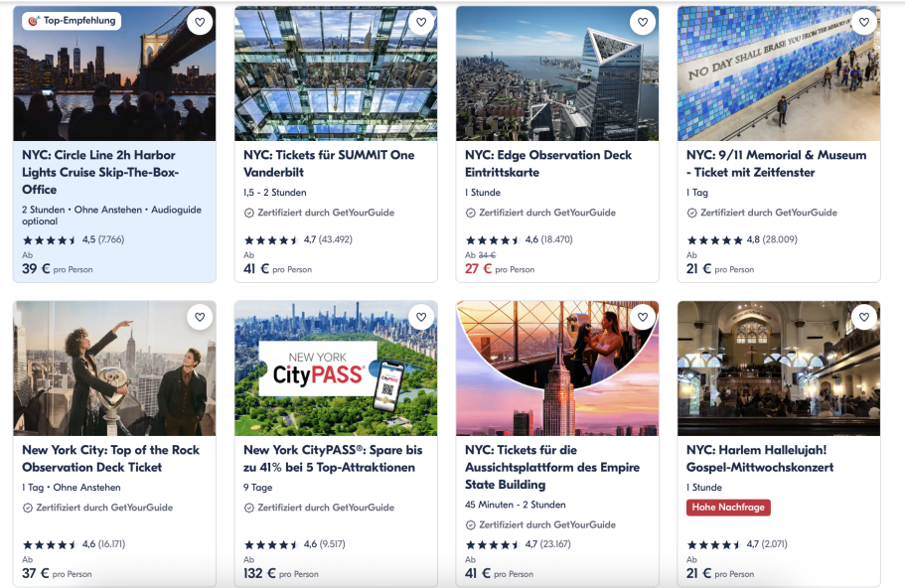Add Circle Line Harbor Lights Cruise to wishlist
This screenshot has width=905, height=588.
tap(200, 23)
